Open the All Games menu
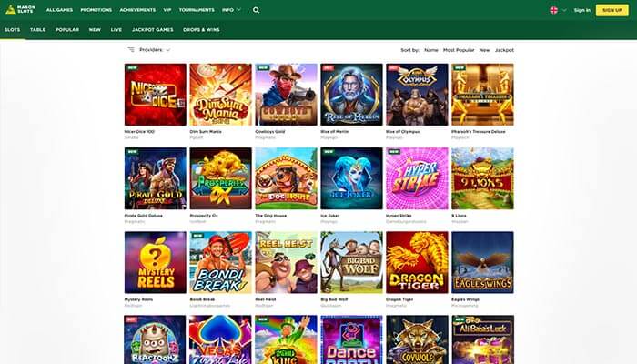This screenshot has height=364, width=637. pos(59,10)
